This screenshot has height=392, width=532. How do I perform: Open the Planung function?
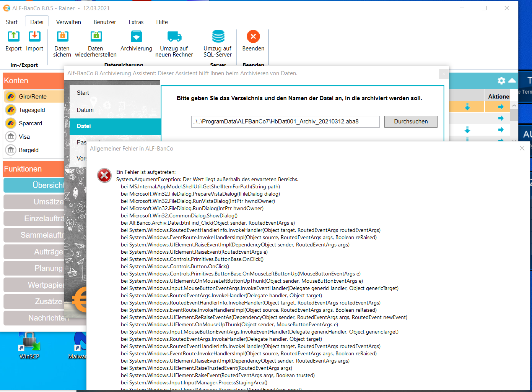pyautogui.click(x=34, y=268)
